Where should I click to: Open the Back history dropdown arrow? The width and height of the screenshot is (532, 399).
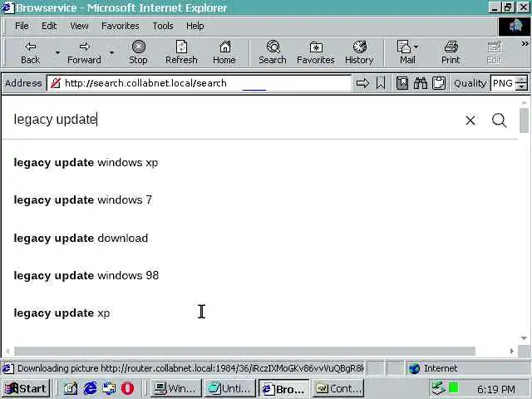tap(57, 52)
